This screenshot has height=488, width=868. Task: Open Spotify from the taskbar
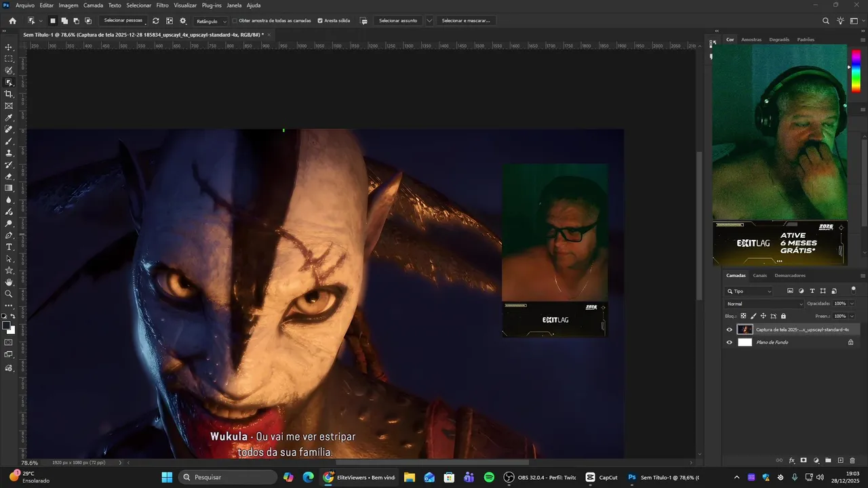click(x=489, y=477)
